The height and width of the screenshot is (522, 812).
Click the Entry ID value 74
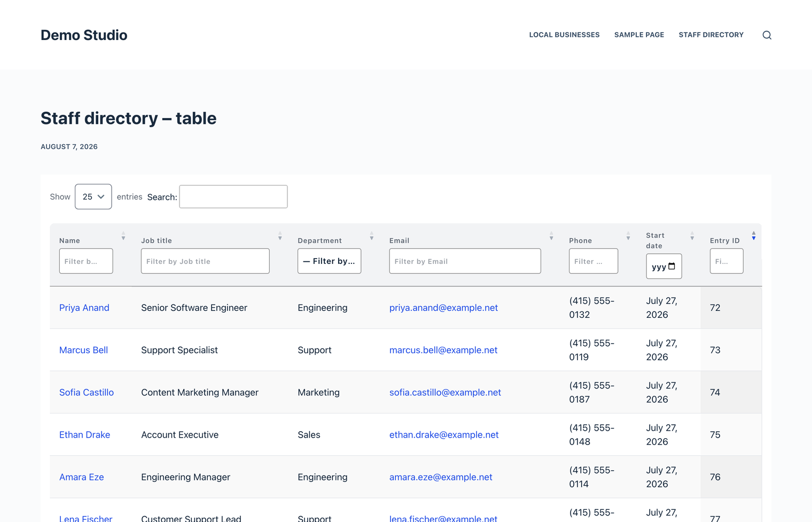point(715,392)
